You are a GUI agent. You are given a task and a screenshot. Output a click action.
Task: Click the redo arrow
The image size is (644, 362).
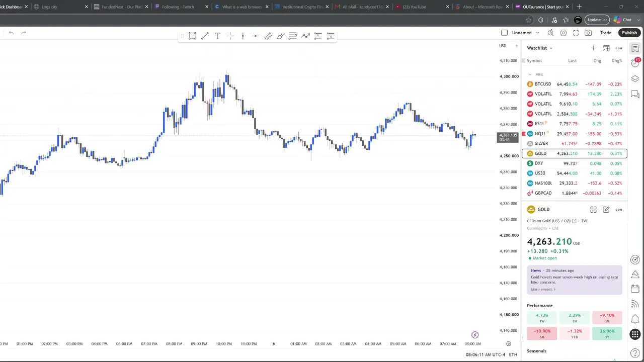coord(24,33)
